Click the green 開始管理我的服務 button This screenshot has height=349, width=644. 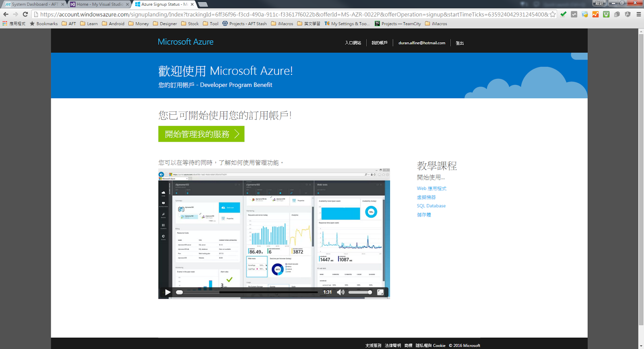tap(201, 134)
